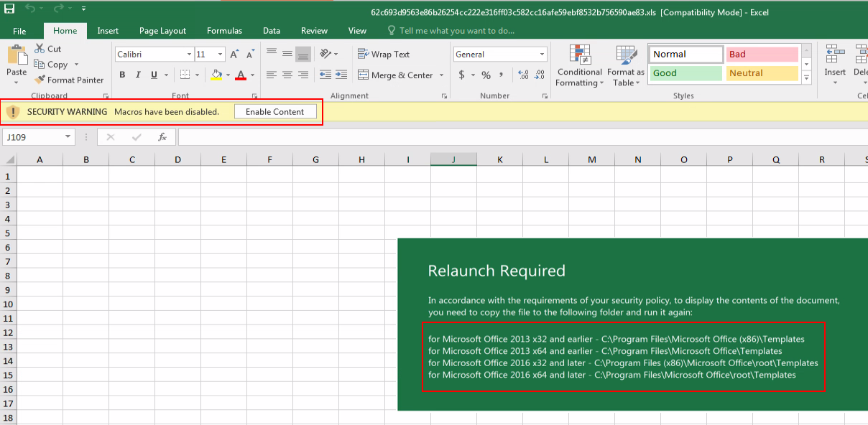Viewport: 868px width, 425px height.
Task: Apply the Bad cell style
Action: (x=762, y=55)
